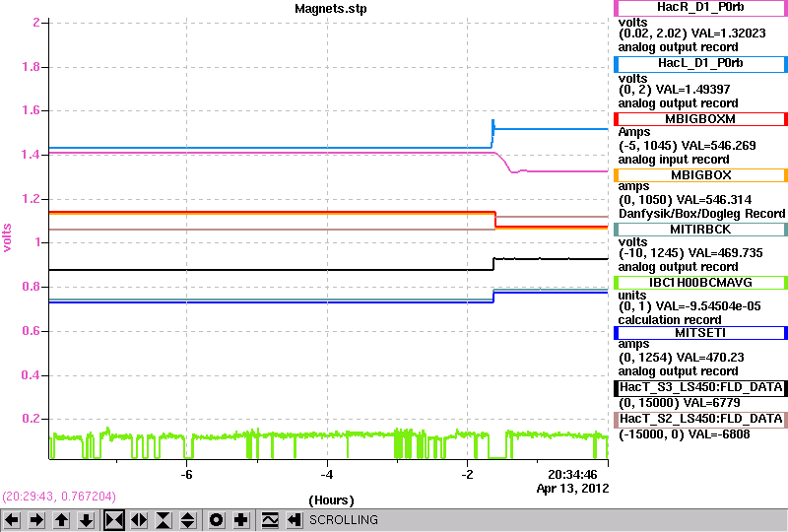This screenshot has width=788, height=532.
Task: Click the cursor readout (20:29:43, 0.767204)
Action: click(59, 497)
